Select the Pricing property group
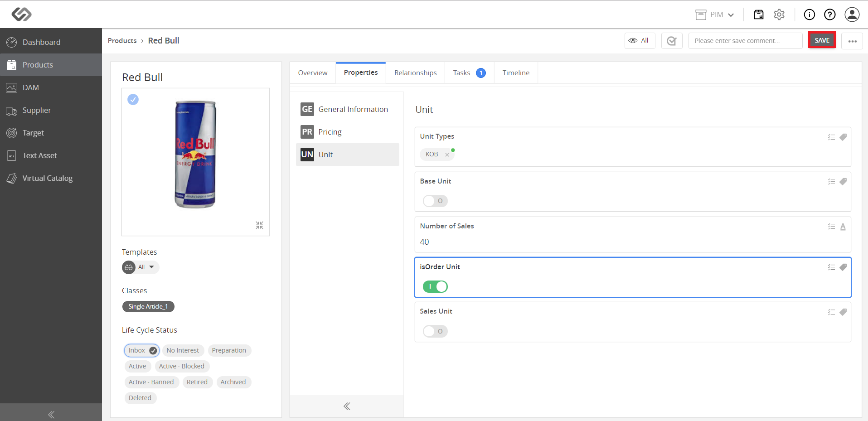The image size is (868, 421). pos(348,132)
